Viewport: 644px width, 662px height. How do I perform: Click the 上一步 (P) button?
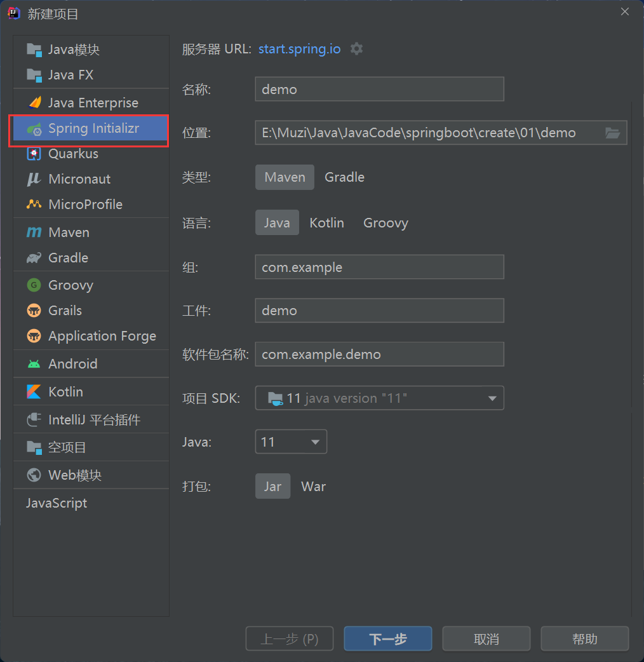pos(290,638)
